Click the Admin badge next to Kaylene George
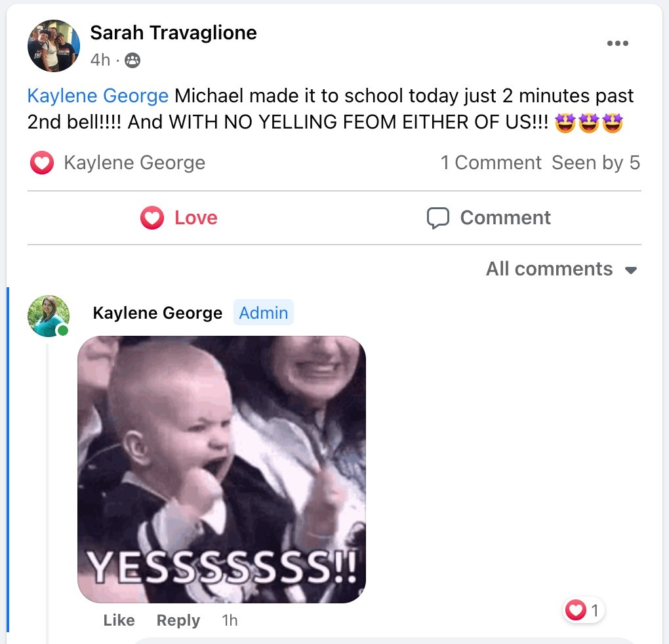The image size is (669, 644). click(x=263, y=313)
